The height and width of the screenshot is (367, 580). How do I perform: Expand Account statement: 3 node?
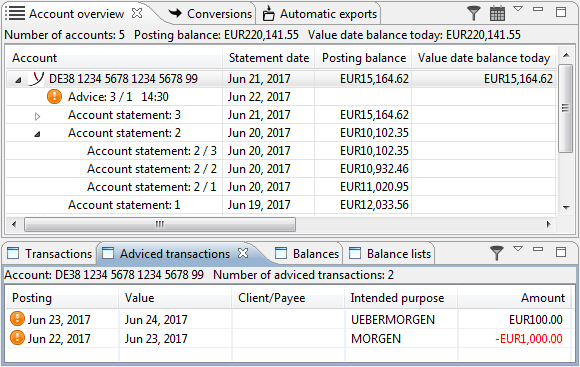37,117
